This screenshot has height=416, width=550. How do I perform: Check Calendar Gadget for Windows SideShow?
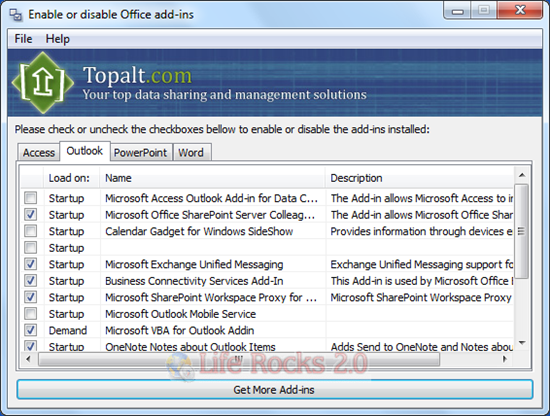(31, 231)
